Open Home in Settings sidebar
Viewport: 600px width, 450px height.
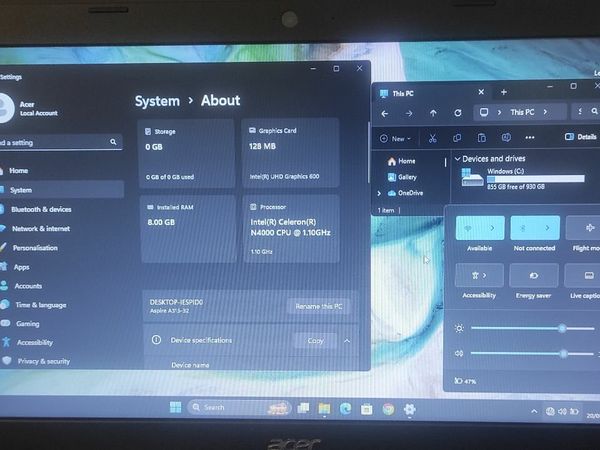(18, 171)
